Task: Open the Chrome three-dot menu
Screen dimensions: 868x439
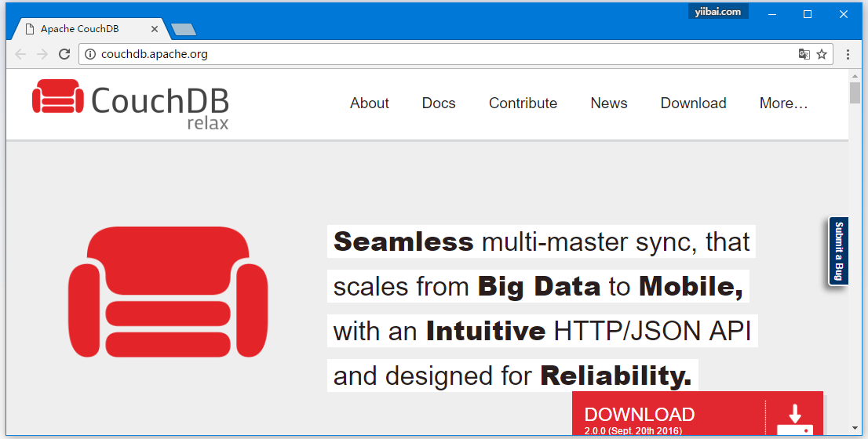Action: 848,55
